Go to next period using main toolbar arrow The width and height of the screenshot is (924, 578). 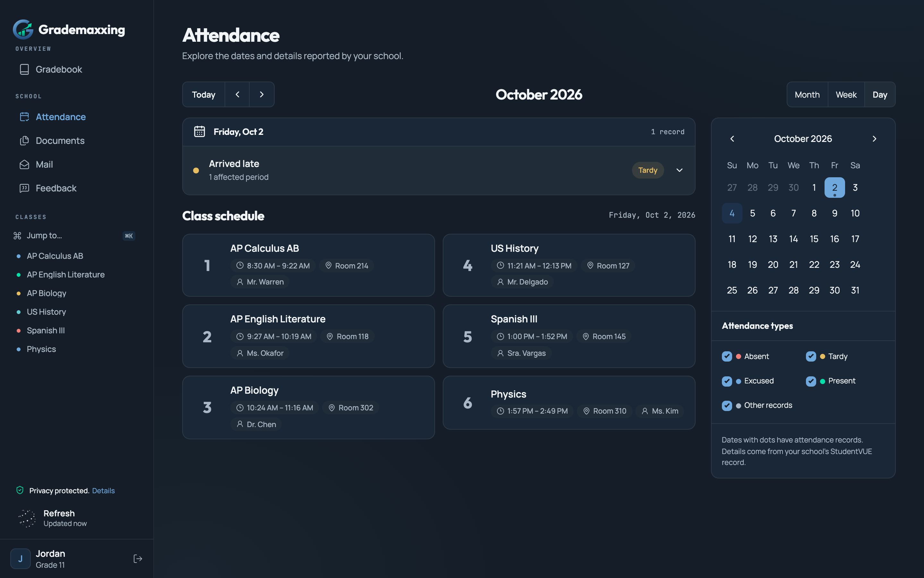coord(261,94)
